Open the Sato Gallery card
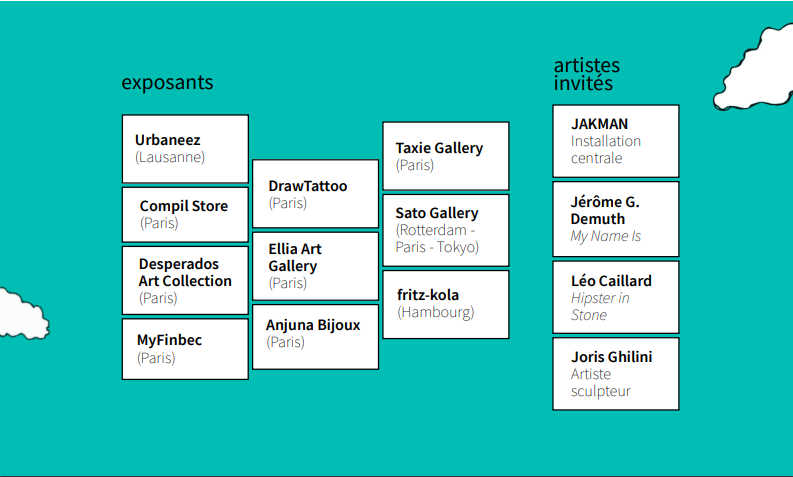 point(445,230)
